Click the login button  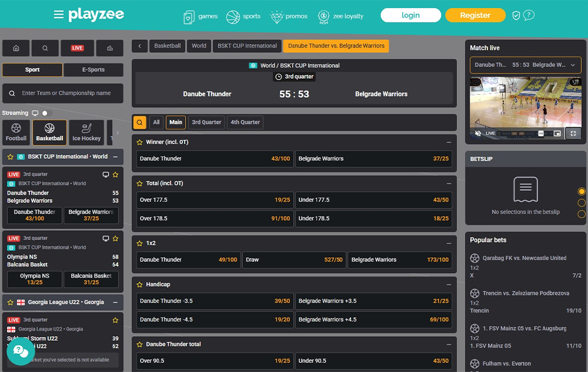coord(410,15)
